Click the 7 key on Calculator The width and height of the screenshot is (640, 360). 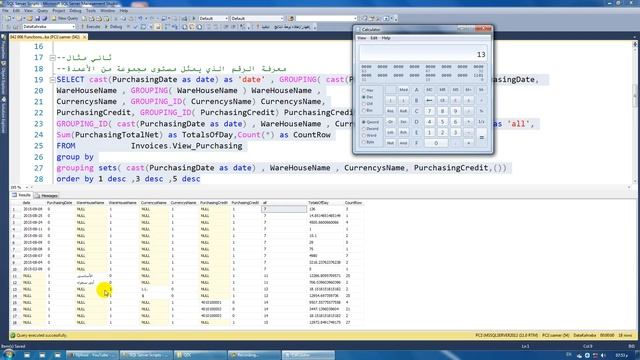tap(429, 111)
